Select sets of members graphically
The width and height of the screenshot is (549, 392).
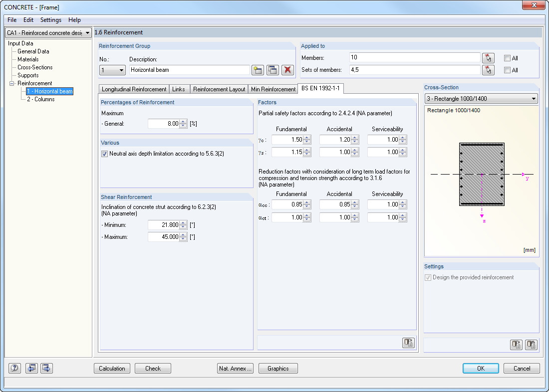(488, 70)
